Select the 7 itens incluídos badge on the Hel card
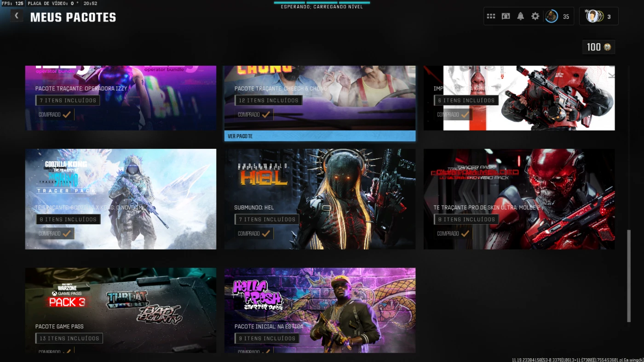 pos(267,219)
